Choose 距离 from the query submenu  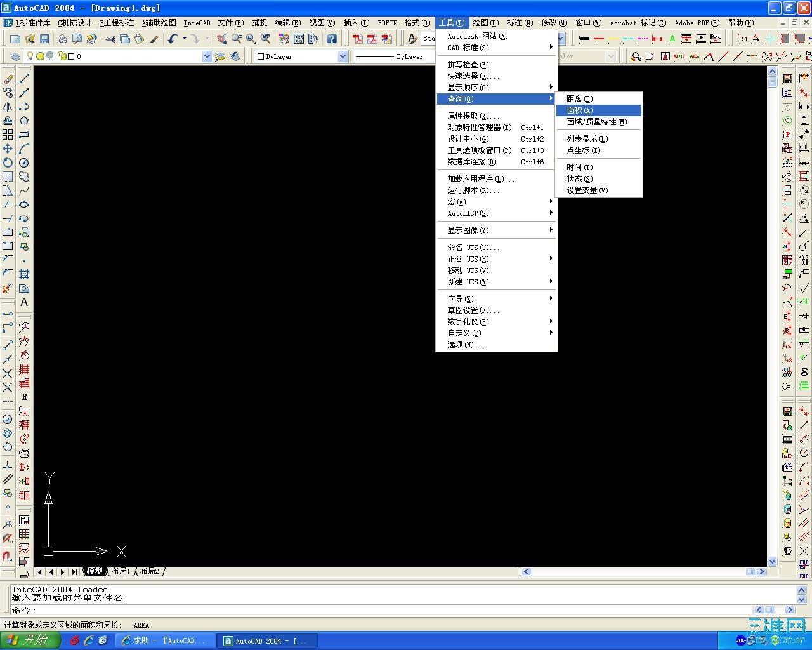pos(599,99)
